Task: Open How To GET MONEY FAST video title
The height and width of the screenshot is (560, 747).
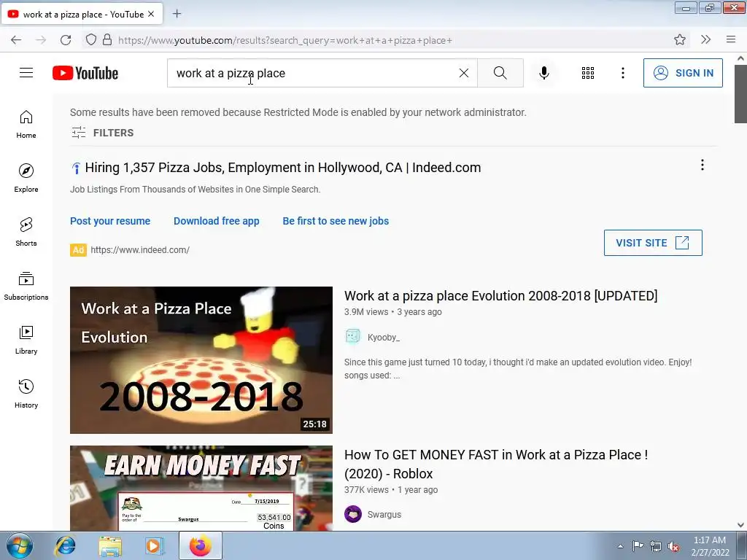Action: pos(496,464)
